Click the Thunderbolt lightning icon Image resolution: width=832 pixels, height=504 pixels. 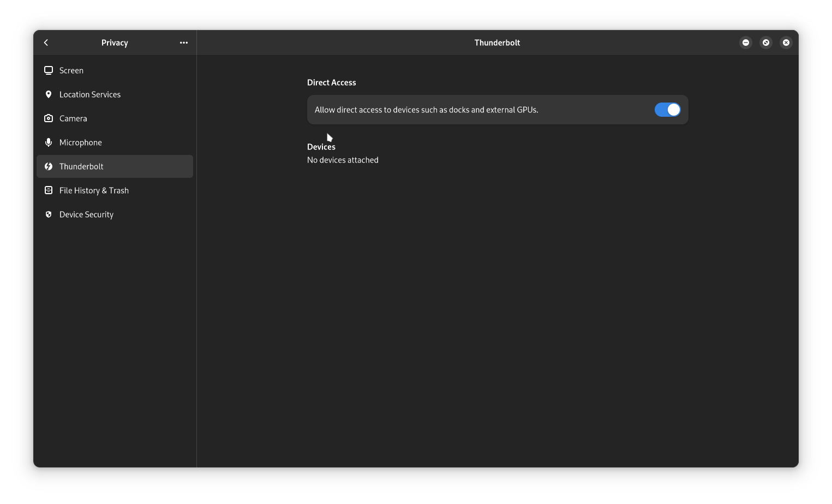(49, 166)
